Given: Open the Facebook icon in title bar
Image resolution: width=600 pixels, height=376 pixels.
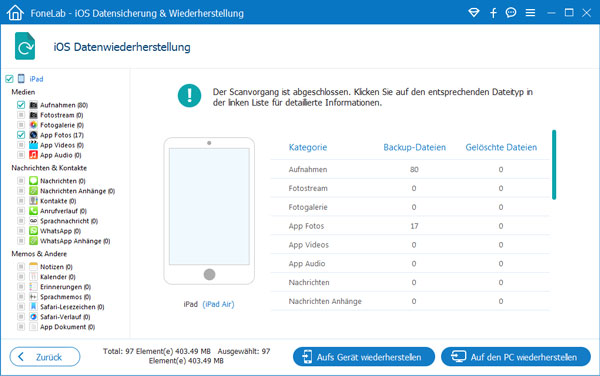Looking at the screenshot, I should pos(493,13).
